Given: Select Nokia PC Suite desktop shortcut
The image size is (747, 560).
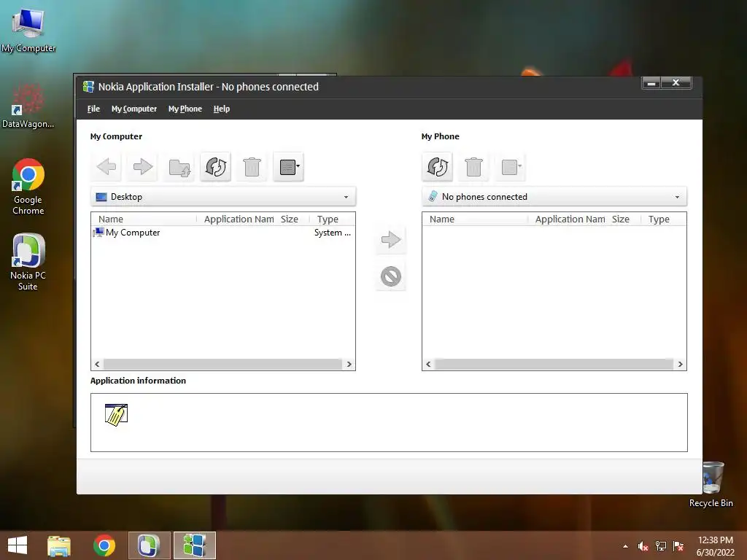Looking at the screenshot, I should pos(28,262).
